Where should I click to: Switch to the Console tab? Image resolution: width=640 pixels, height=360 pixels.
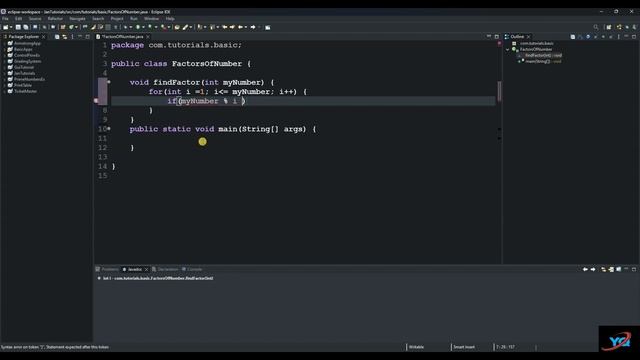coord(192,269)
